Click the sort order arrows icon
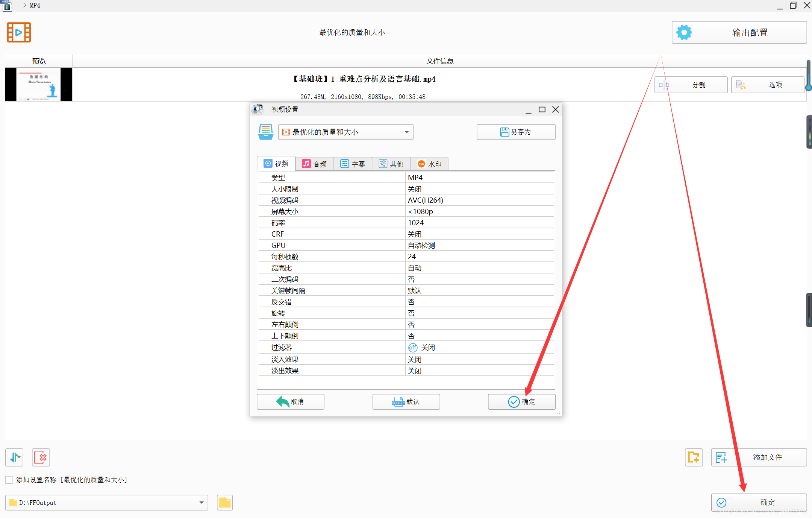This screenshot has height=518, width=812. point(15,457)
